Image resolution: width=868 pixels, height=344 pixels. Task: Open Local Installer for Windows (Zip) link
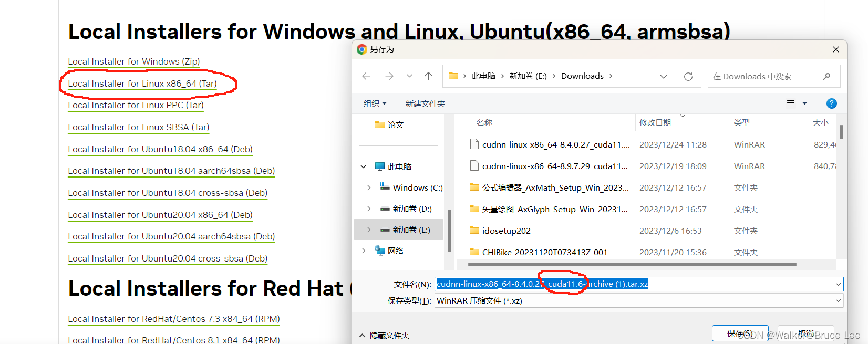pos(134,61)
